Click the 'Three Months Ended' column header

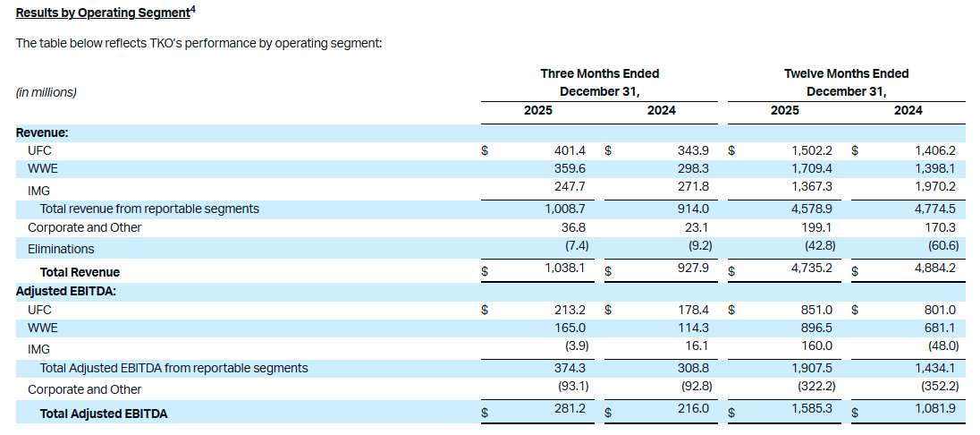(599, 74)
